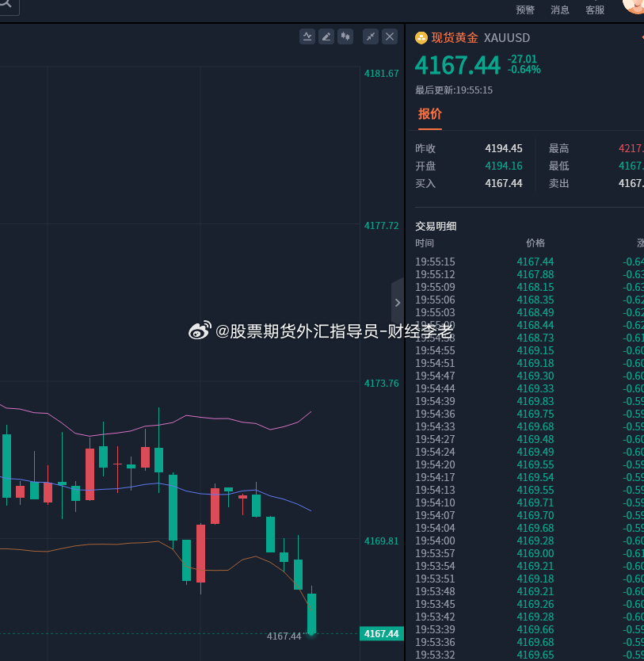Select the 19:55:06 trade row
This screenshot has height=661, width=644.
pyautogui.click(x=529, y=300)
